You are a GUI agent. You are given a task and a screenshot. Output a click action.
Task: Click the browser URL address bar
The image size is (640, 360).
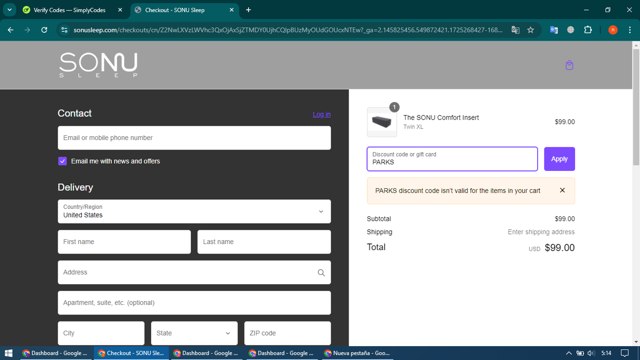(288, 30)
